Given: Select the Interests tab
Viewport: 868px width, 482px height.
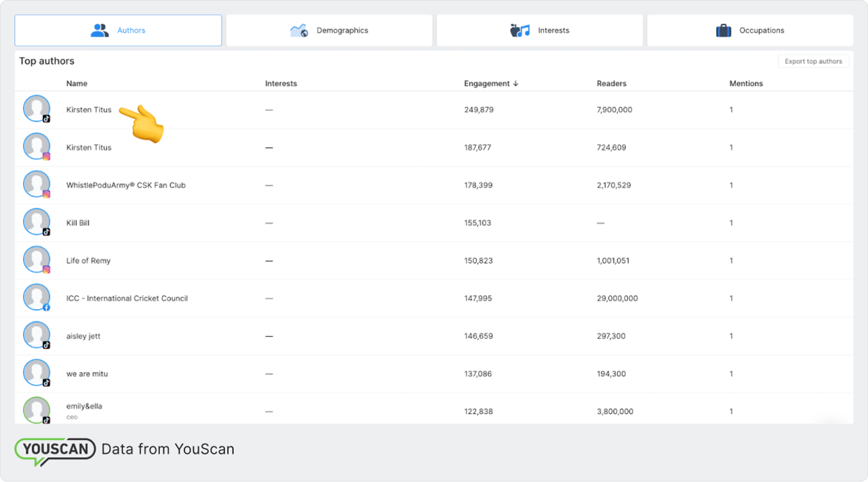Looking at the screenshot, I should pyautogui.click(x=540, y=30).
